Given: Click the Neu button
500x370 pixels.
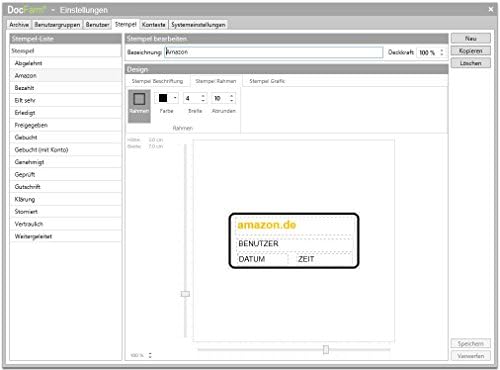Looking at the screenshot, I should tap(471, 38).
